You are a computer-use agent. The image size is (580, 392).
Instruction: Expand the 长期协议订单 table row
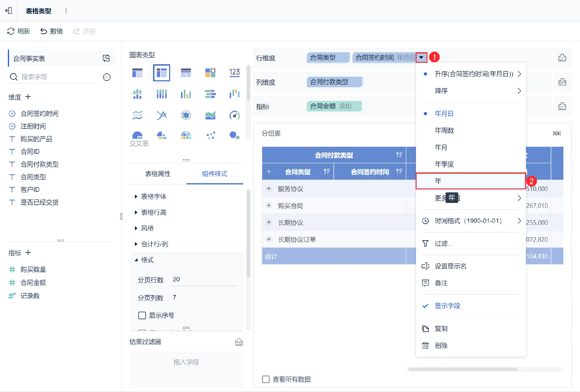(269, 239)
